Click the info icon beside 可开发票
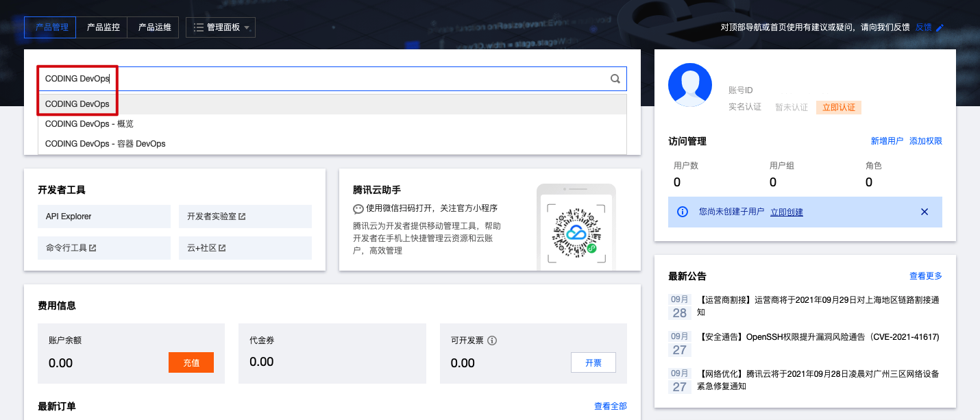 tap(492, 341)
